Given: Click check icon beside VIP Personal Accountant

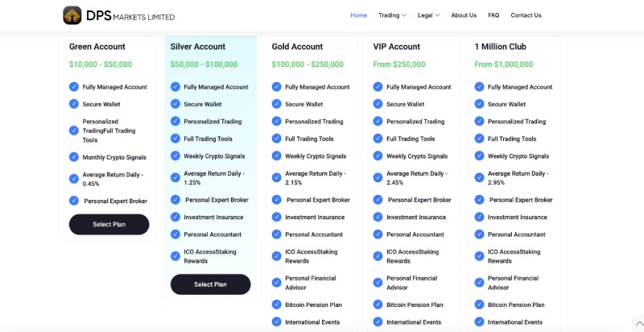Looking at the screenshot, I should click(x=378, y=234).
